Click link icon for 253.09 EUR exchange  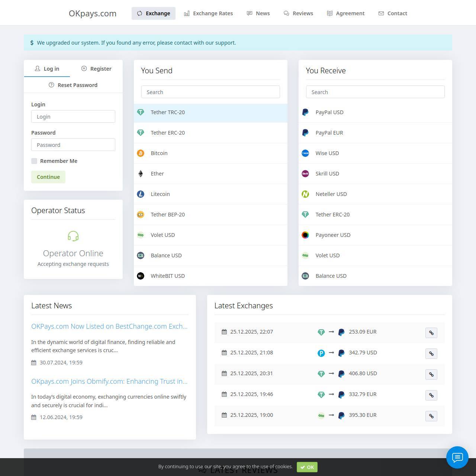(x=431, y=333)
